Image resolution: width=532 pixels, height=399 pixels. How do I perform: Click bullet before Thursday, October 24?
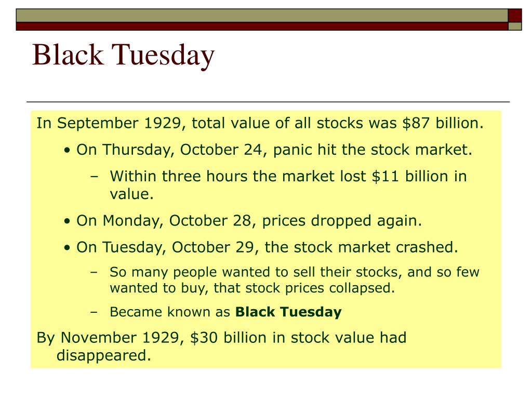point(67,150)
